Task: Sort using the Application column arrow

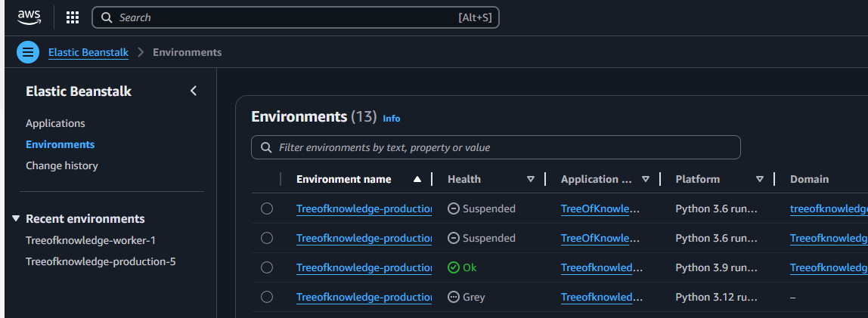Action: 646,179
